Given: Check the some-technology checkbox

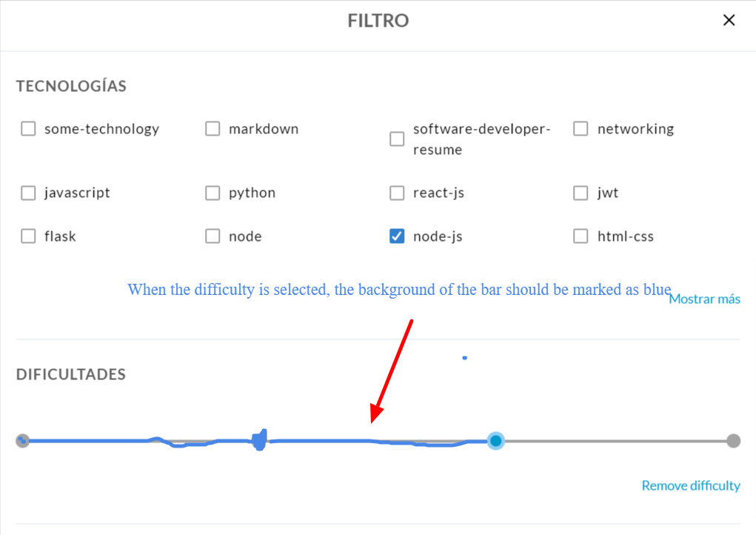Looking at the screenshot, I should (27, 128).
